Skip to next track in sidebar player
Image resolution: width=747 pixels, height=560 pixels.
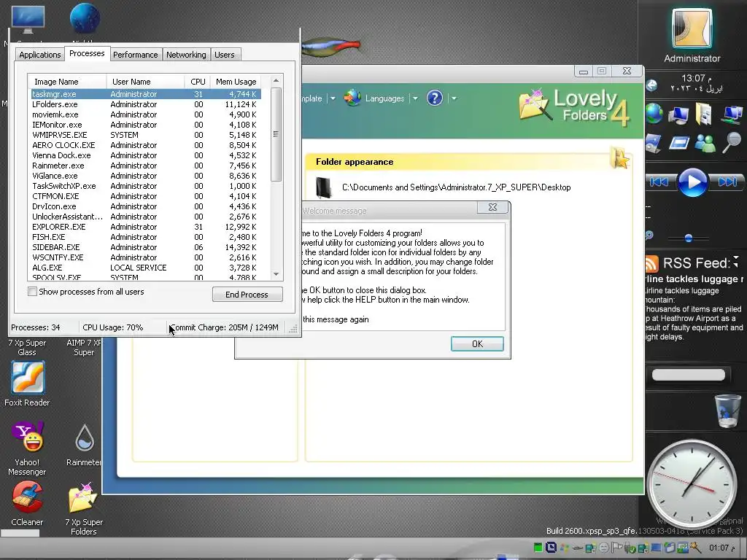coord(726,182)
